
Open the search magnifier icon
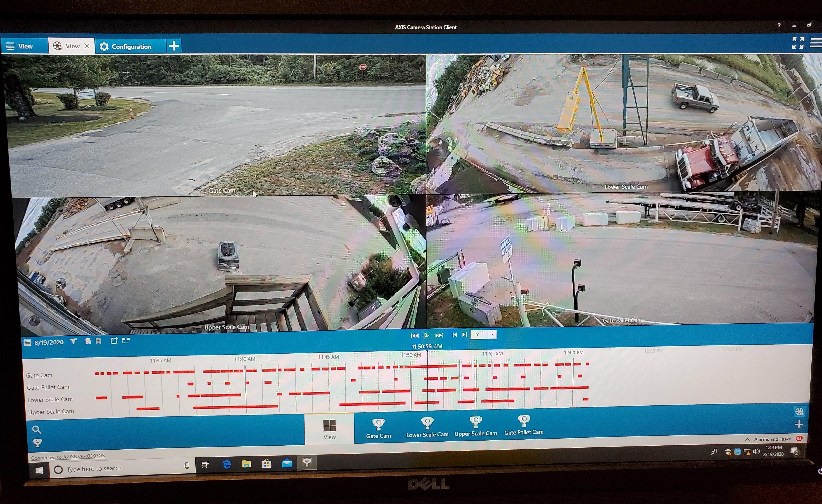[x=36, y=429]
